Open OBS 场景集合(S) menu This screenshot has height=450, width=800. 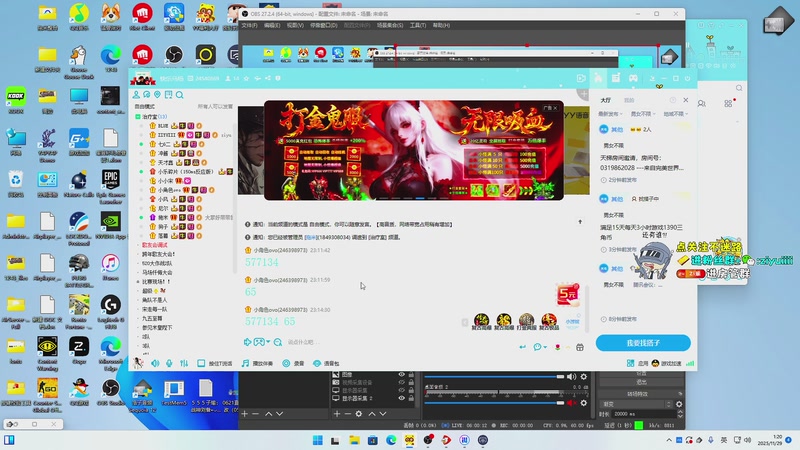[390, 25]
